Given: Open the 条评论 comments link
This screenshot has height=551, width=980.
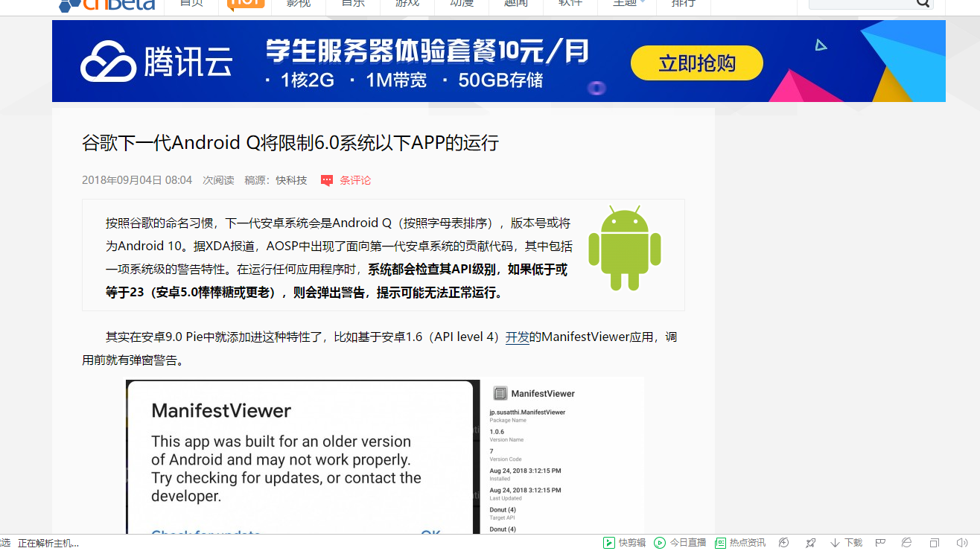Looking at the screenshot, I should (355, 180).
